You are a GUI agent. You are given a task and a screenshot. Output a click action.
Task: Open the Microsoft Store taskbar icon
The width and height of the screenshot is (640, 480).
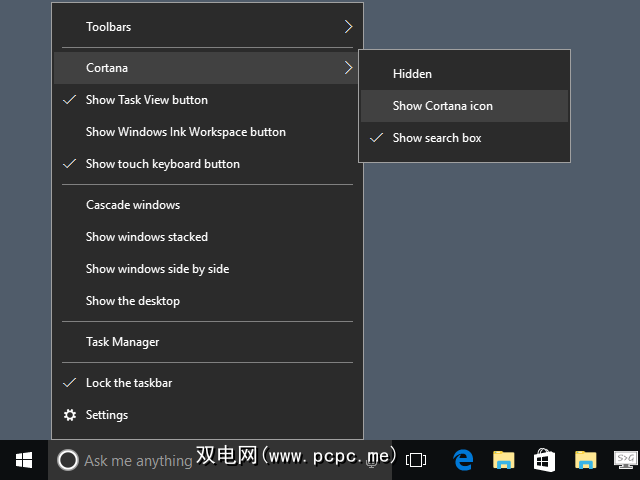tap(545, 460)
